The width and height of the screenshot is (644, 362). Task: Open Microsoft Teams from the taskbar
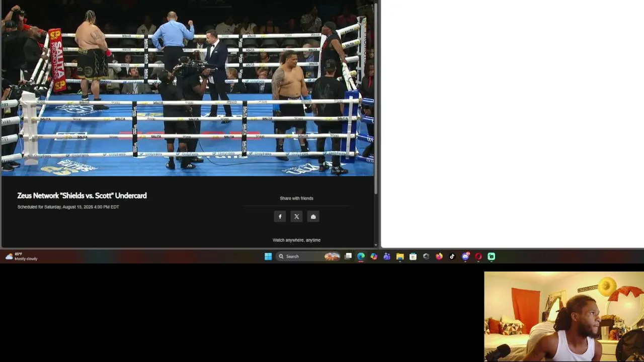(387, 256)
